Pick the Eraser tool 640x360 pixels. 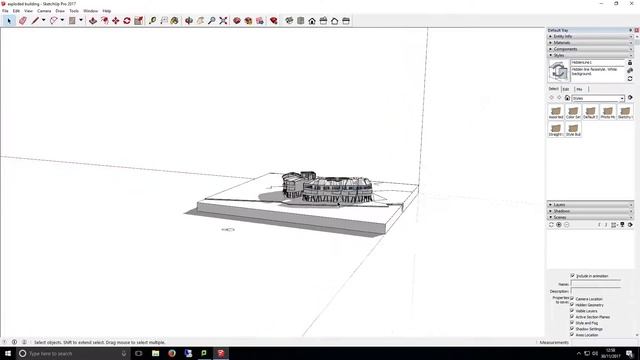[23, 20]
